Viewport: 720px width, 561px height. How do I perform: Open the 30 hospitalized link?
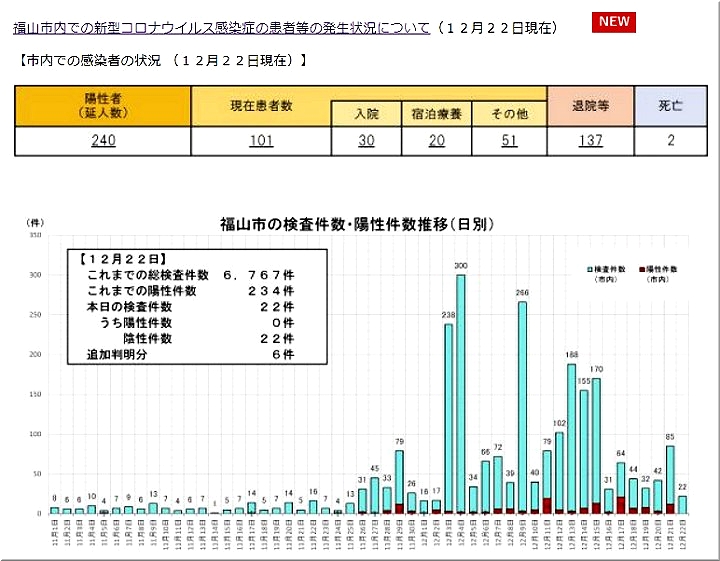[x=366, y=141]
